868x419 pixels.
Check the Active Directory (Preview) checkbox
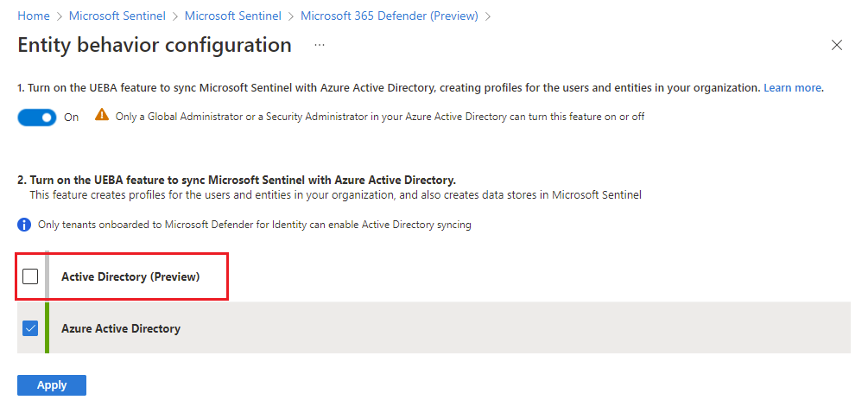point(30,276)
